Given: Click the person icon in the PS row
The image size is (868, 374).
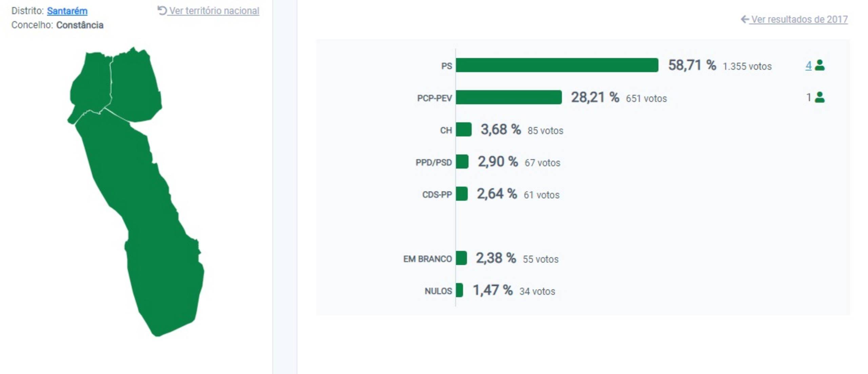Looking at the screenshot, I should 820,65.
